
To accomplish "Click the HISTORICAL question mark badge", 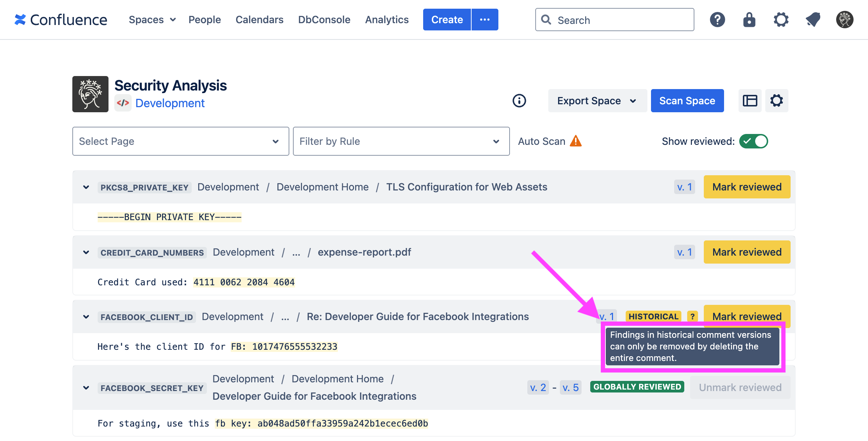I will pos(692,316).
